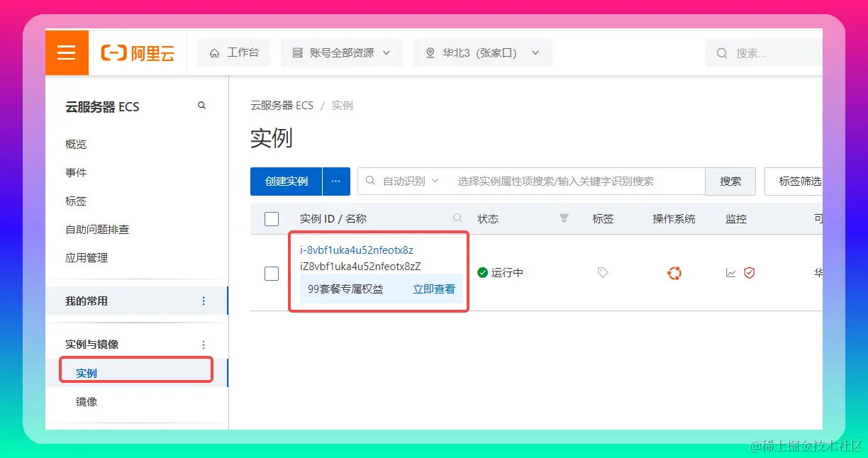Open 标签 in the sidebar

pos(76,201)
